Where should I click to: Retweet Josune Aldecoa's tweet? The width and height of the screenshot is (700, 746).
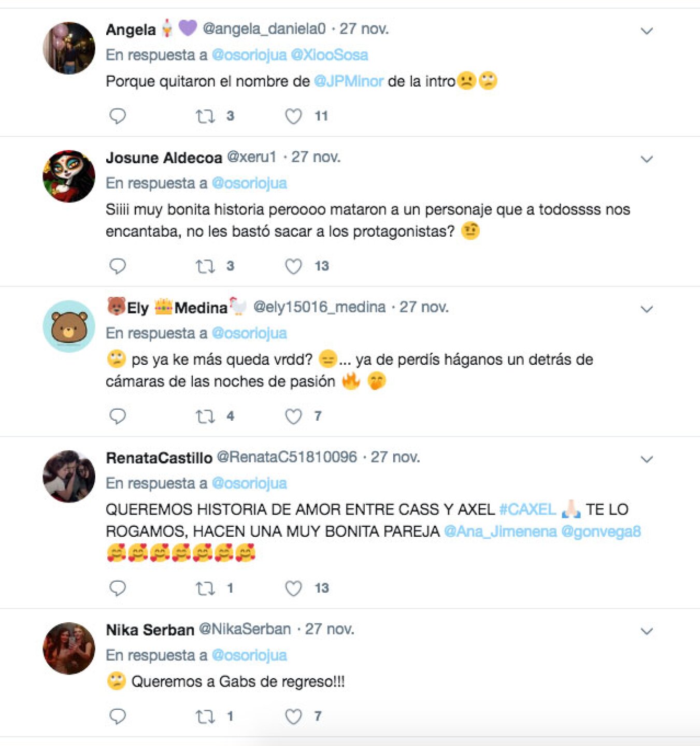pos(205,266)
